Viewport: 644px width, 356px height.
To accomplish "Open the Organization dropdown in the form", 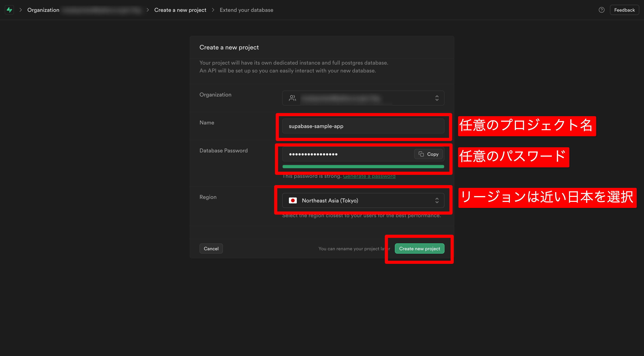I will coord(363,98).
